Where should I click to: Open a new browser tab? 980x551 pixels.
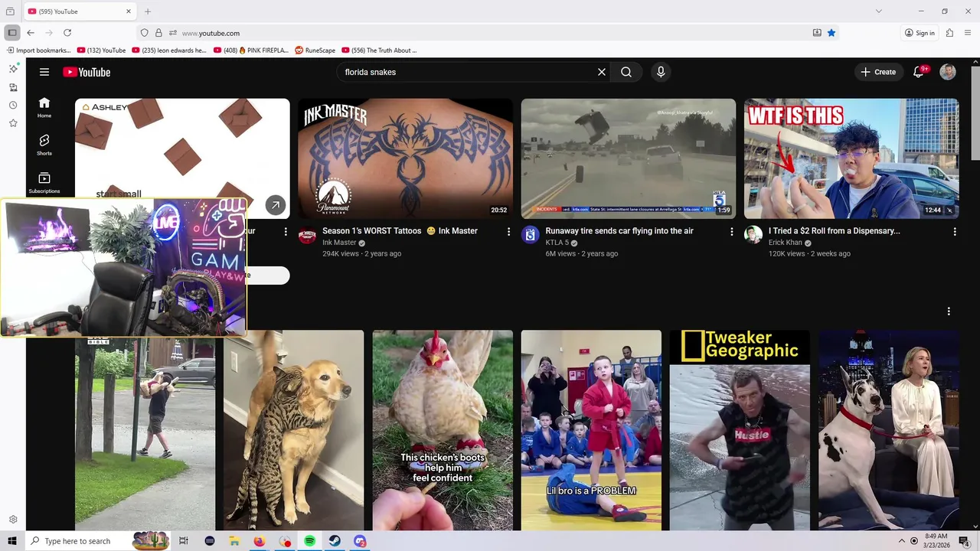click(148, 11)
